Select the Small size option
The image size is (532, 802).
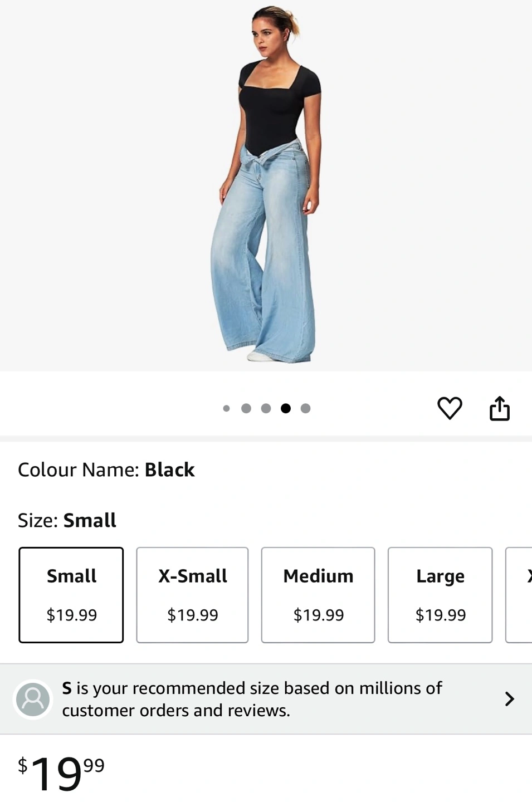pos(71,595)
